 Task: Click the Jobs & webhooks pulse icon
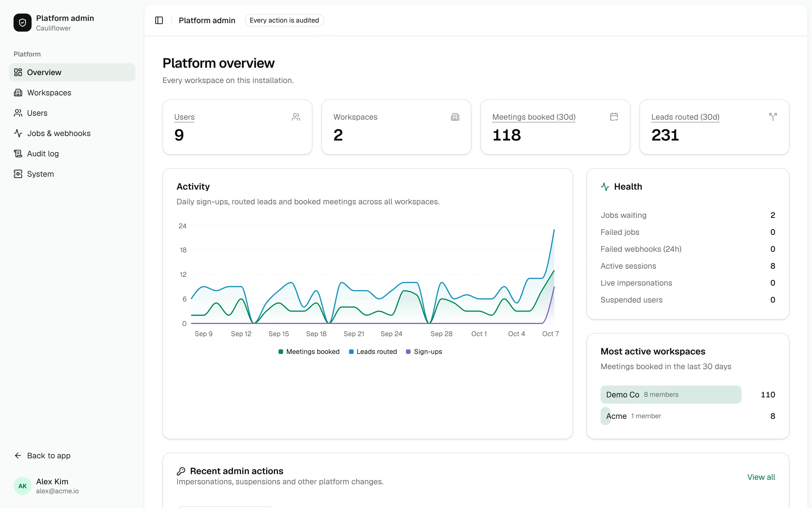[18, 133]
